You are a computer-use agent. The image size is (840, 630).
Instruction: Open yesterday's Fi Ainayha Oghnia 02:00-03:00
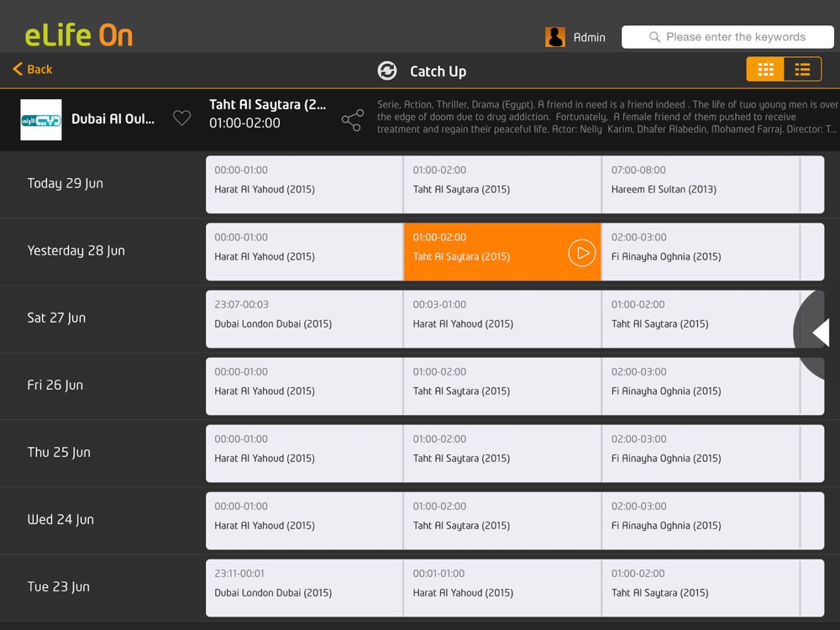701,252
